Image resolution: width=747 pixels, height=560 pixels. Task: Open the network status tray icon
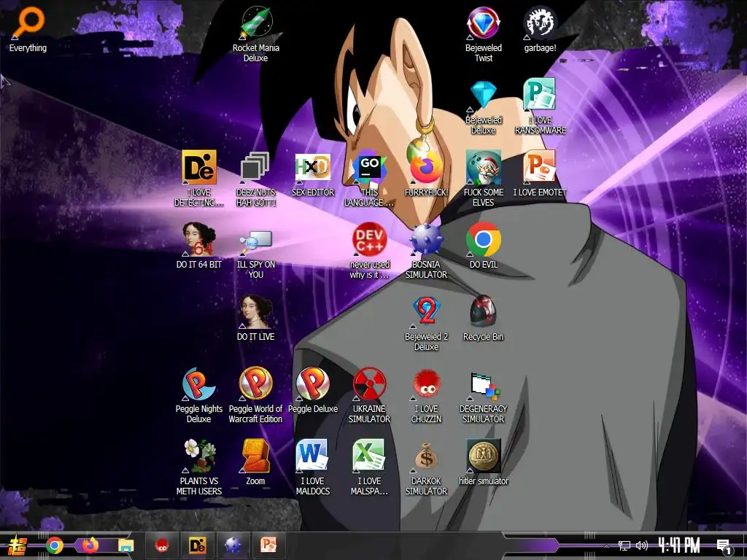click(624, 545)
